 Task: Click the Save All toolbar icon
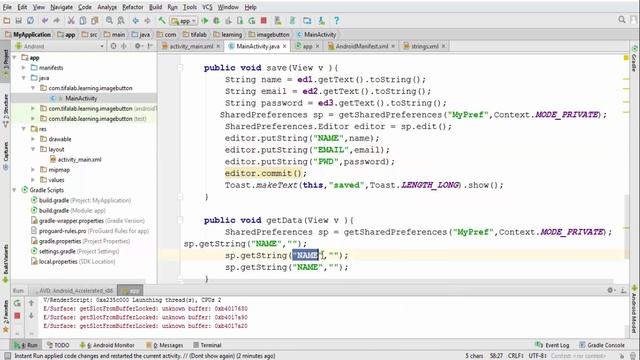[18, 20]
